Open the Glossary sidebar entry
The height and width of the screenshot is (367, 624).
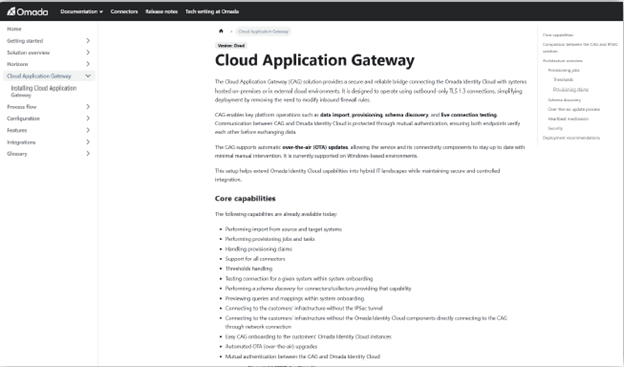[x=17, y=154]
